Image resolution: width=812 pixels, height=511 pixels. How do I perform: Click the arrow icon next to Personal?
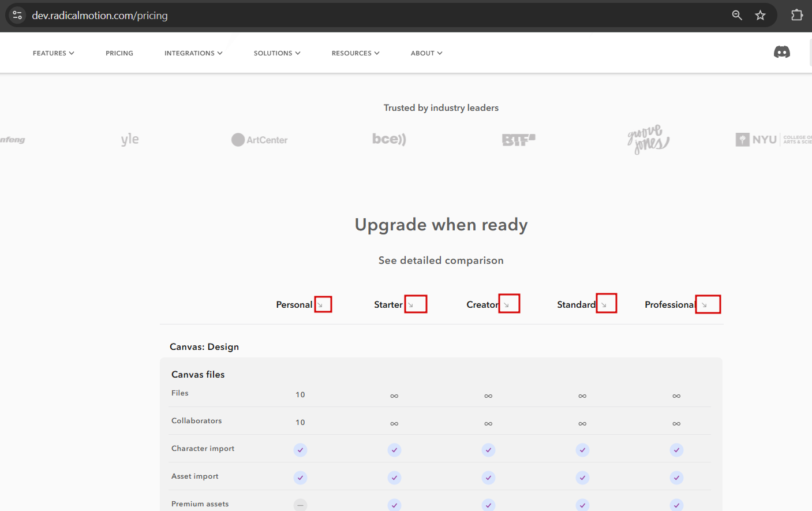320,305
